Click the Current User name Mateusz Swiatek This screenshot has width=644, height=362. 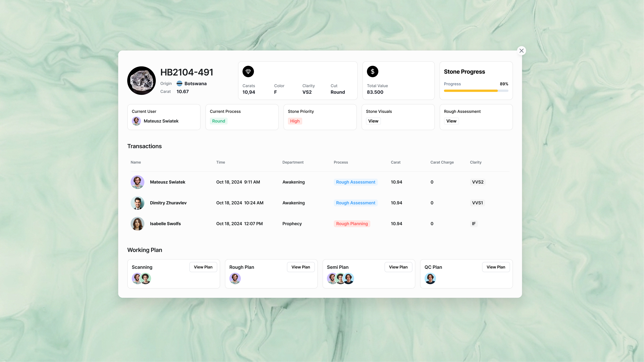[161, 121]
